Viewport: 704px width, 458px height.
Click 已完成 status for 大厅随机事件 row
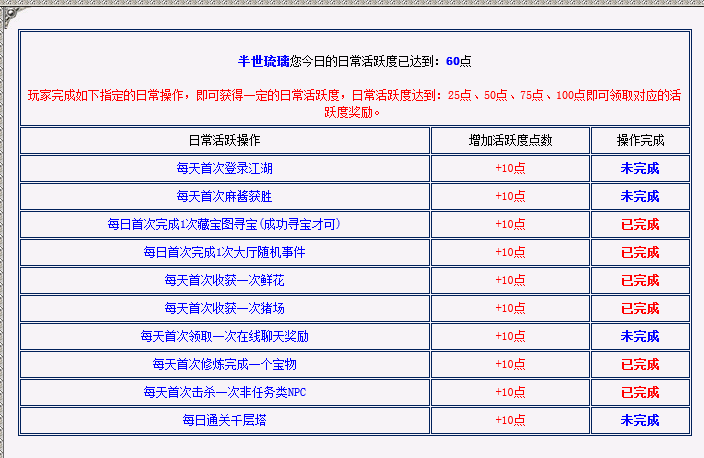click(640, 252)
